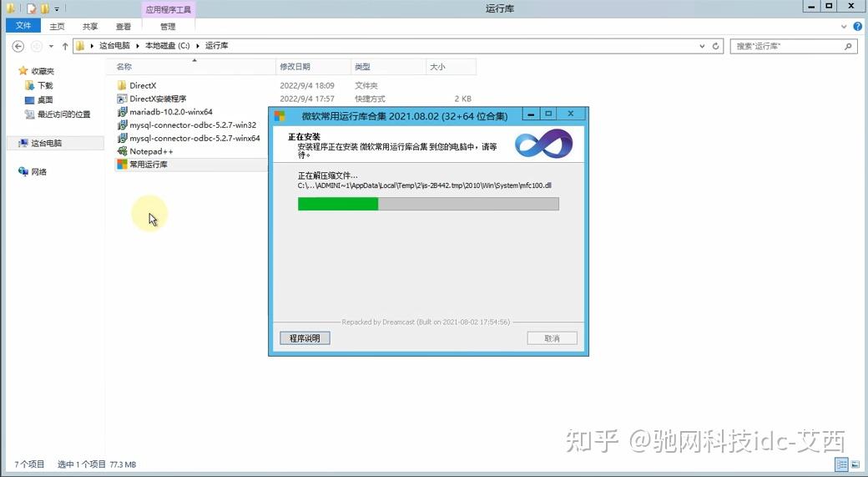Screen dimensions: 868x477
Task: Click 这台电脑 in the address bar
Action: tap(114, 46)
